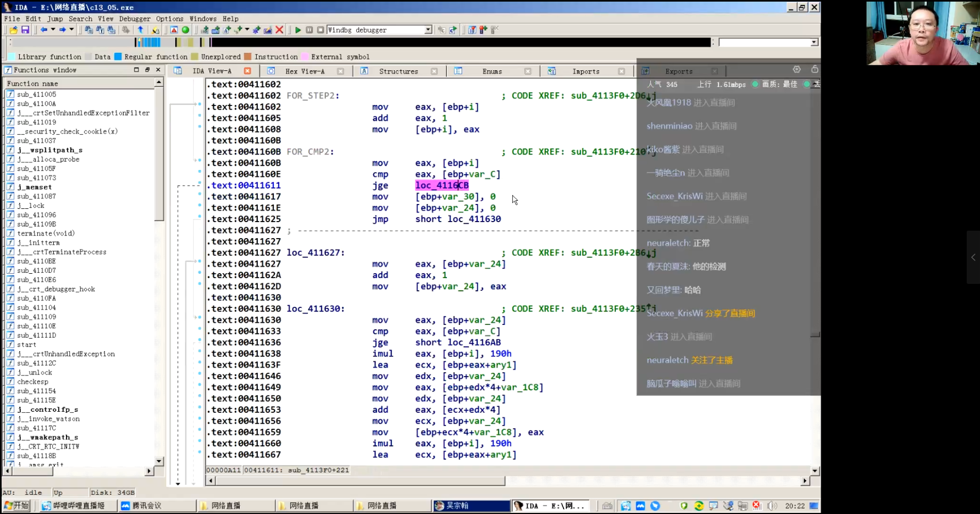The height and width of the screenshot is (514, 980).
Task: Expand the forward-navigation history dropdown arrow
Action: (71, 30)
